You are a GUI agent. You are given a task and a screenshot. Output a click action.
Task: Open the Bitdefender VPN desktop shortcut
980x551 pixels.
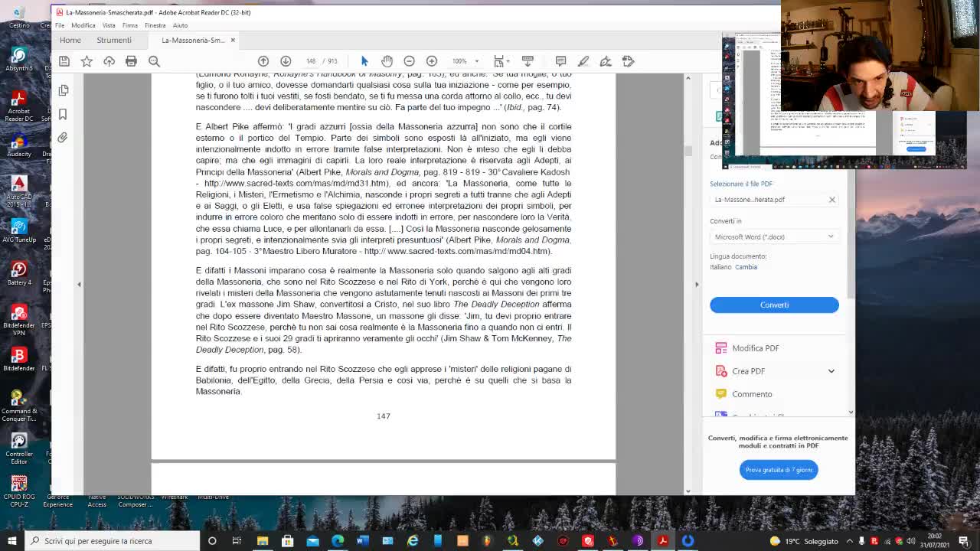[19, 320]
